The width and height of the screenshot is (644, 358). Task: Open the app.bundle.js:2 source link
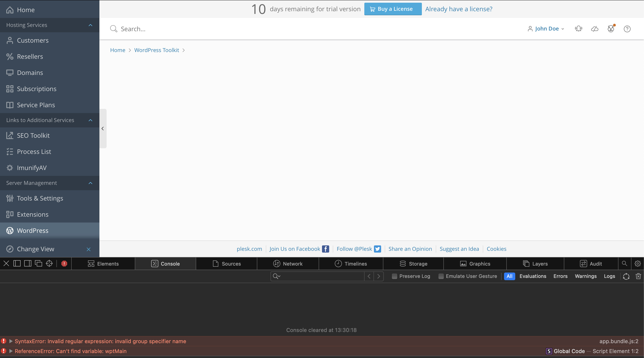(x=618, y=341)
